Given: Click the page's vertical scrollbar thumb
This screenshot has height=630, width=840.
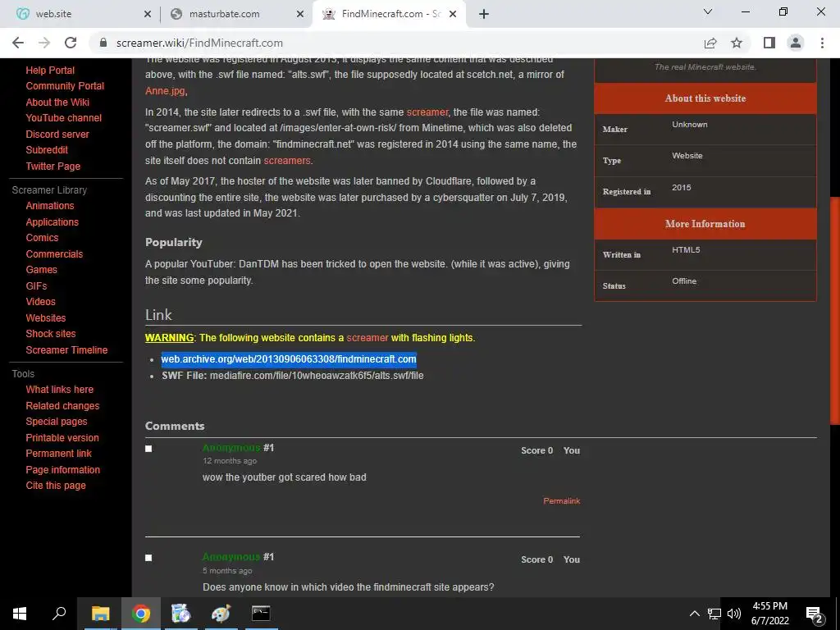Looking at the screenshot, I should coord(834,311).
